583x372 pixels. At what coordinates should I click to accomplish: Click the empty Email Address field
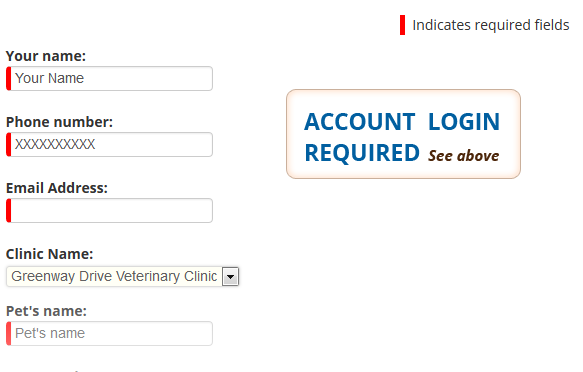pos(109,210)
